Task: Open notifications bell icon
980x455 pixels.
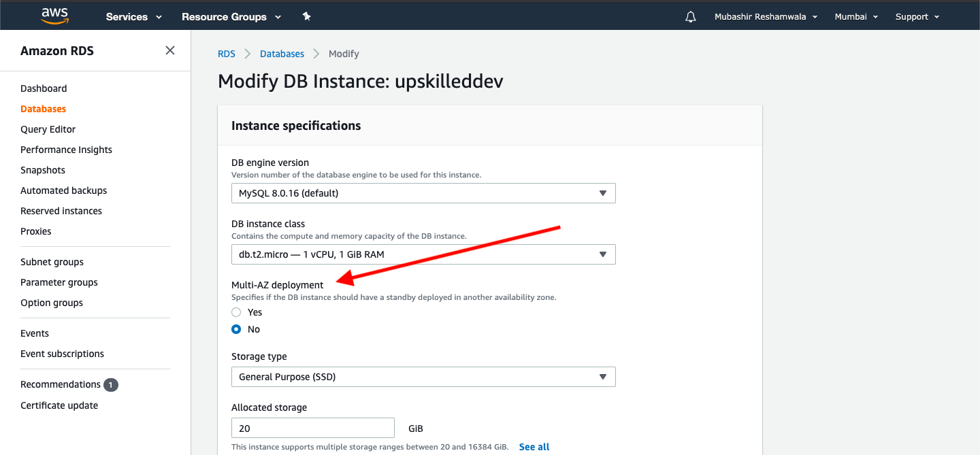Action: (x=691, y=17)
